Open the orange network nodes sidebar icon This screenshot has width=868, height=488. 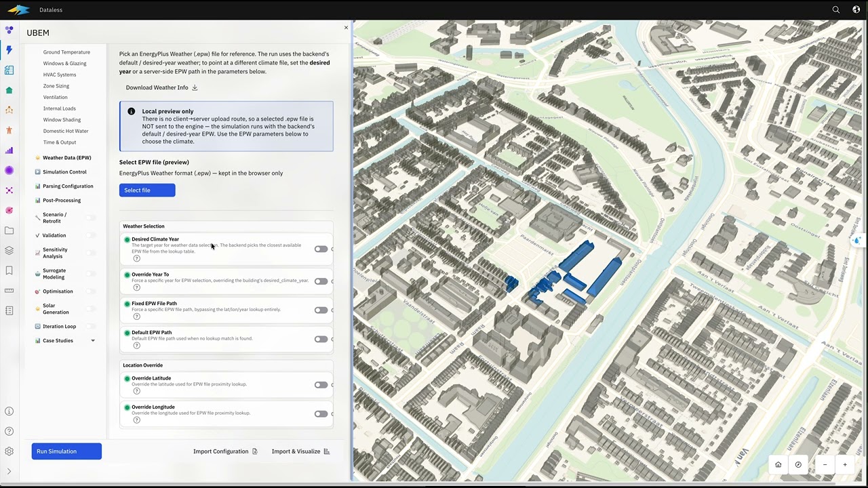pos(9,110)
